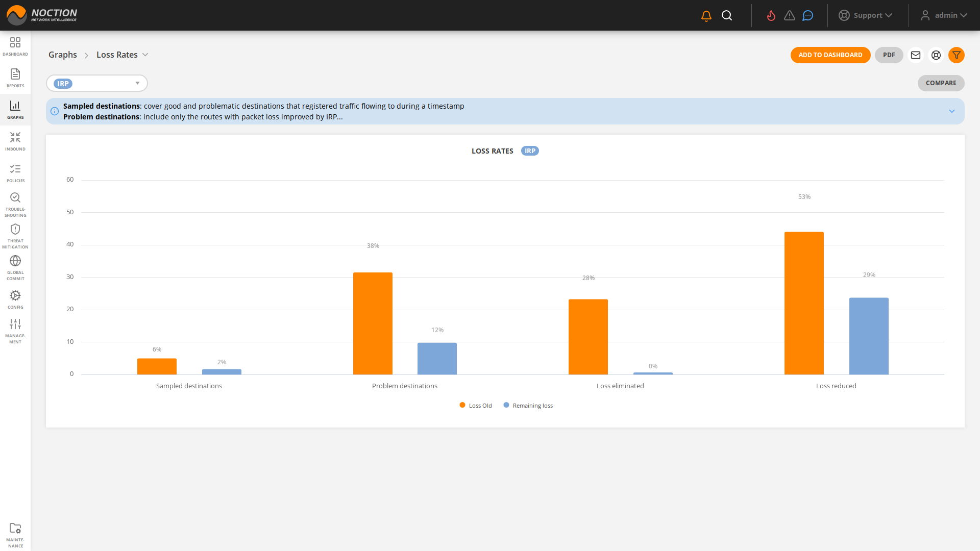This screenshot has width=980, height=551.
Task: Open the chat bubble icon
Action: 807,16
